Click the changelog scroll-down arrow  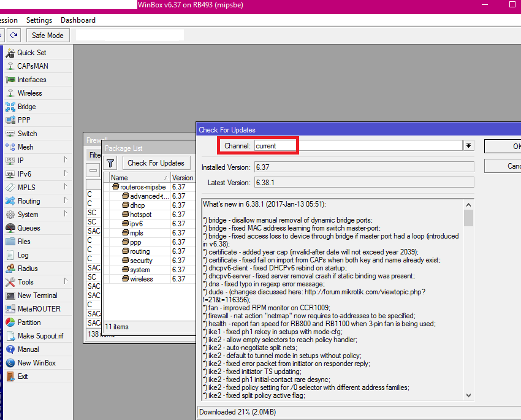pyautogui.click(x=468, y=395)
